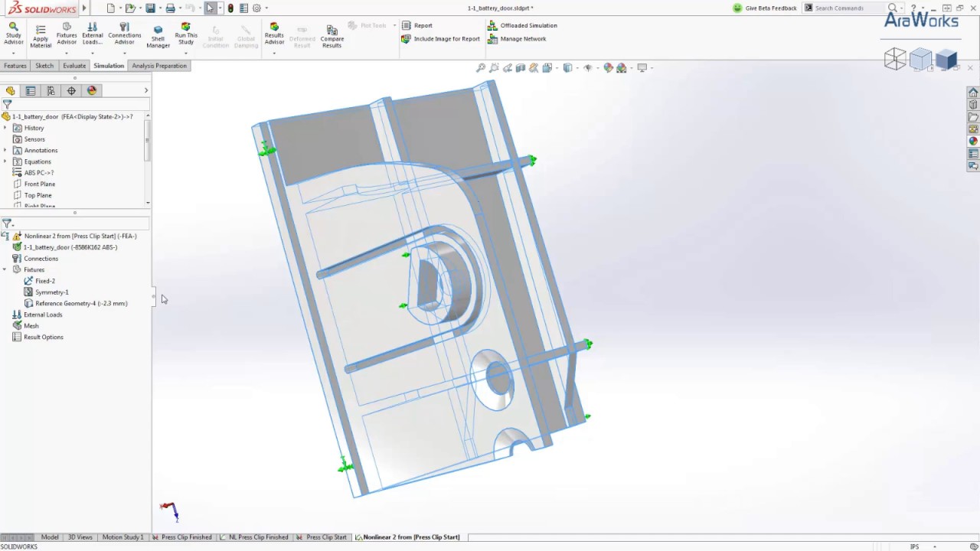Image resolution: width=980 pixels, height=551 pixels.
Task: Open unit system dropdown next to IPS
Action: click(x=935, y=546)
